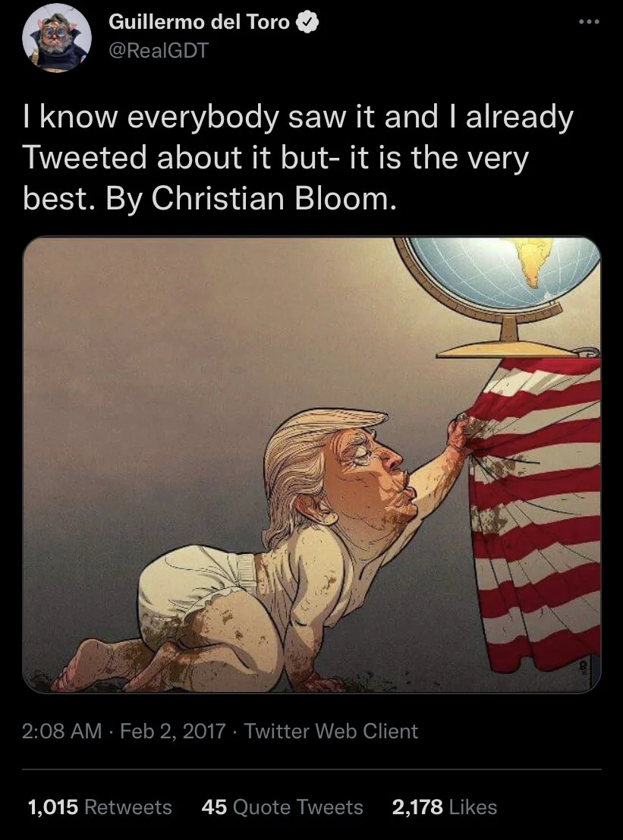This screenshot has width=623, height=840.
Task: Click the blue verified checkmark badge
Action: pyautogui.click(x=307, y=22)
